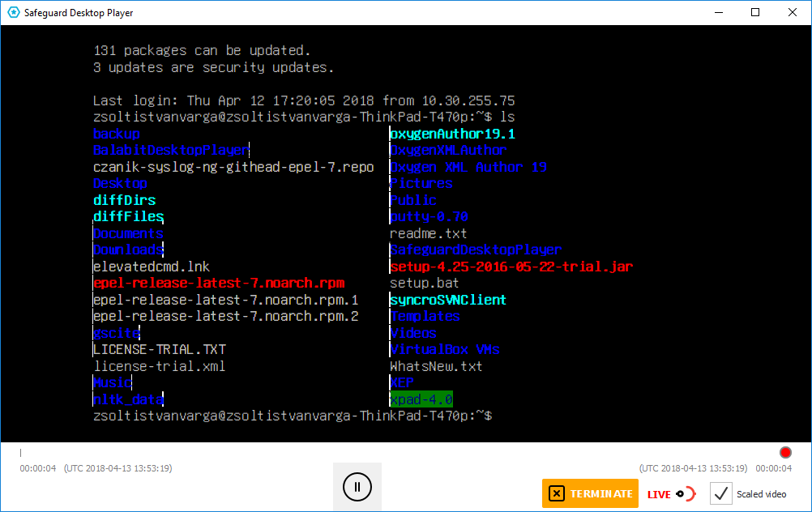Click the shell prompt line ending with 'ls'

coord(304,117)
